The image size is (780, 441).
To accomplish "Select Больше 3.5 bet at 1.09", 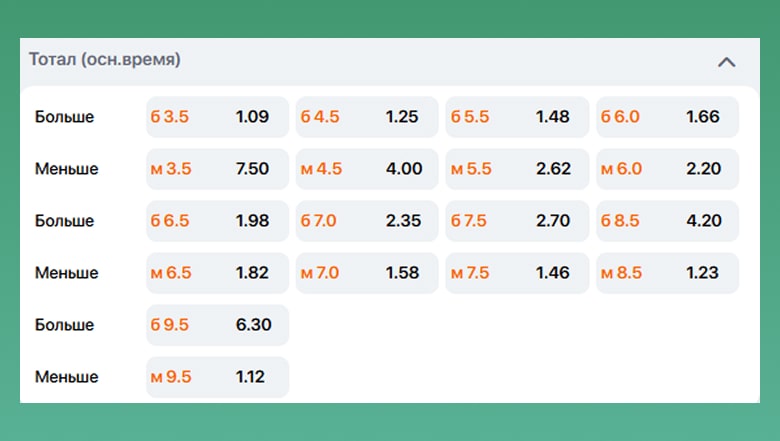I will click(217, 117).
